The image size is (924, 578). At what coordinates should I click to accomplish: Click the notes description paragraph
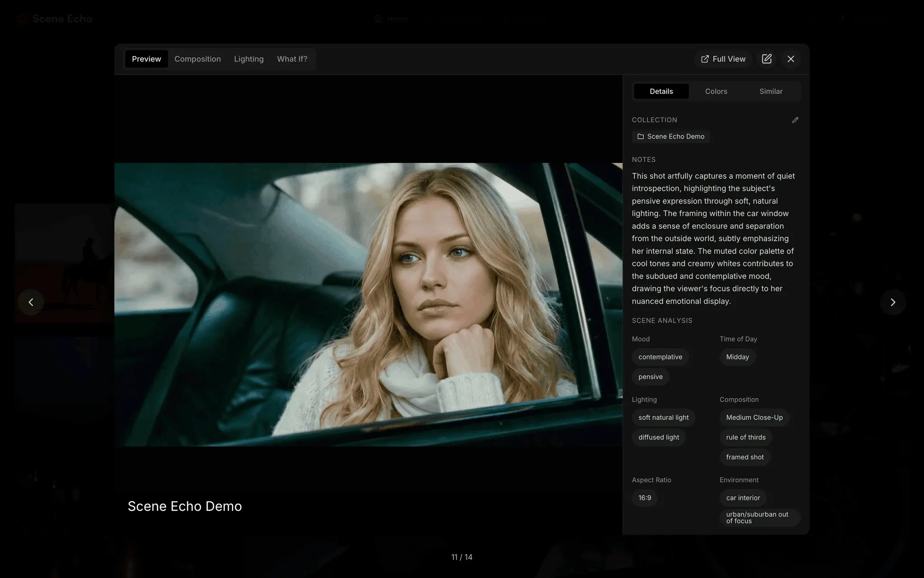pyautogui.click(x=713, y=238)
